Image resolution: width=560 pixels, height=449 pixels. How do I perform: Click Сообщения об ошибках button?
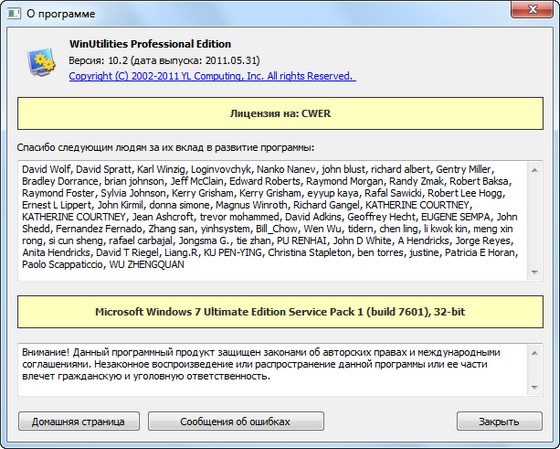click(x=236, y=421)
